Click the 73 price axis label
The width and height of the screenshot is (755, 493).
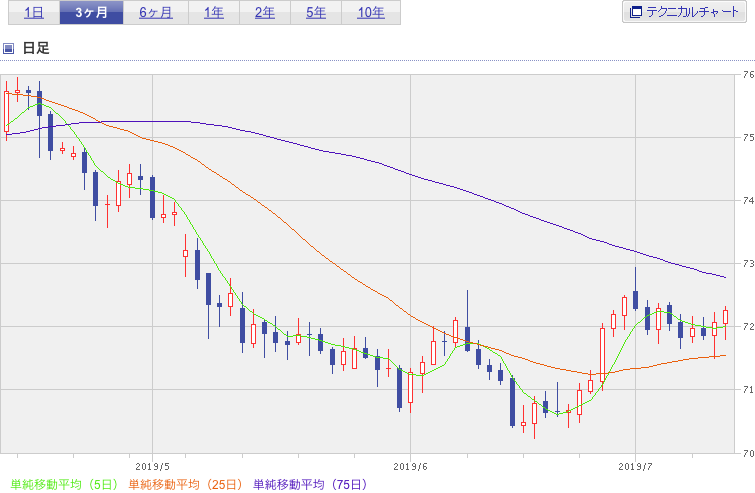click(748, 264)
